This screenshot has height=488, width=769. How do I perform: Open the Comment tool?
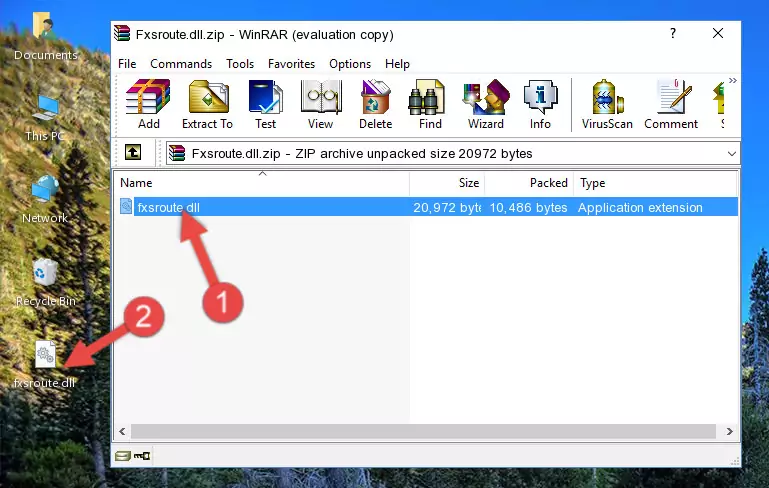(x=671, y=104)
